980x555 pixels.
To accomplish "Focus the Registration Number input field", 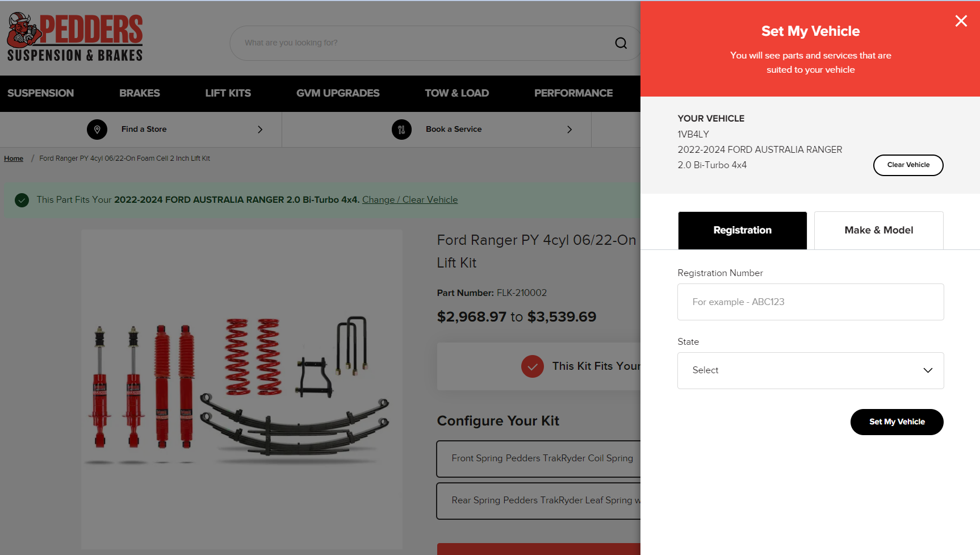I will point(810,302).
